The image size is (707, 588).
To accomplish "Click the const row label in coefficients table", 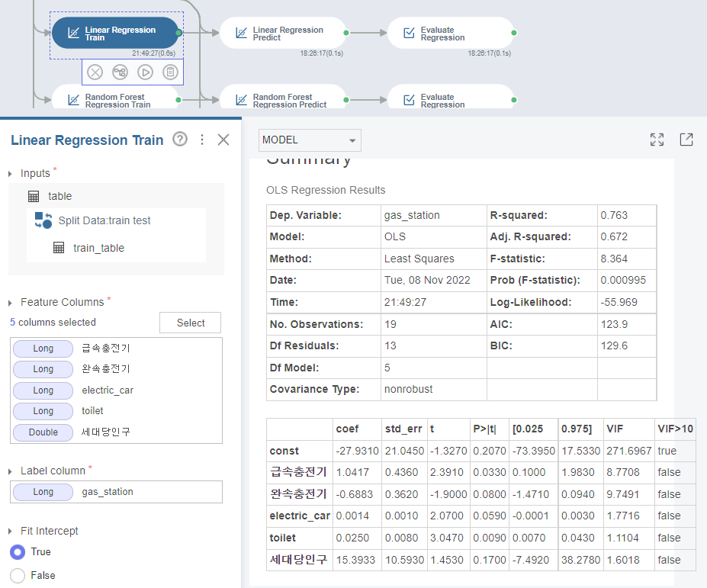I will (284, 451).
